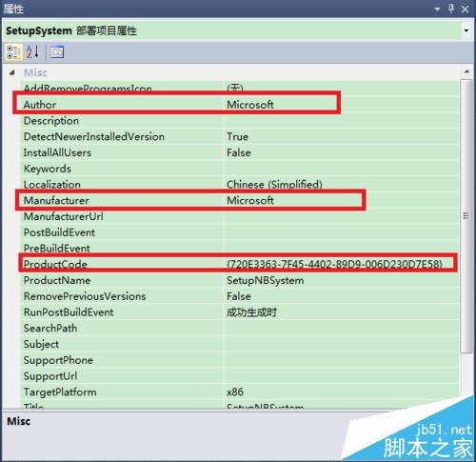Click the ProductCode GUID value
The height and width of the screenshot is (462, 476).
(334, 264)
